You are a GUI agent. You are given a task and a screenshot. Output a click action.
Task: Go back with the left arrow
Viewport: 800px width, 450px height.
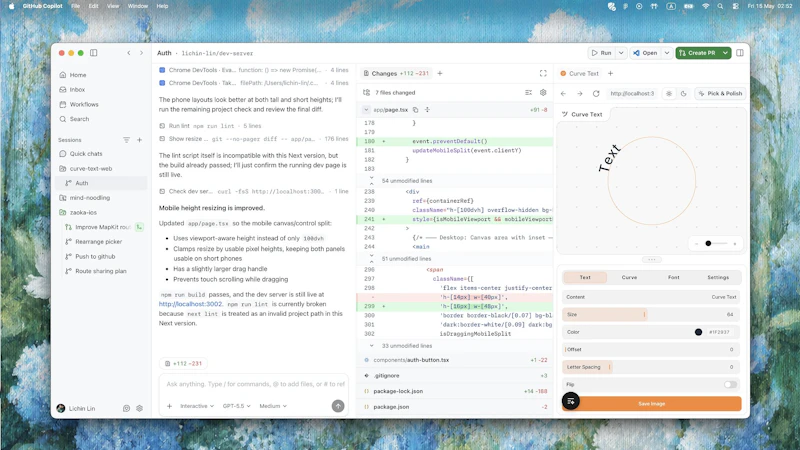[129, 53]
